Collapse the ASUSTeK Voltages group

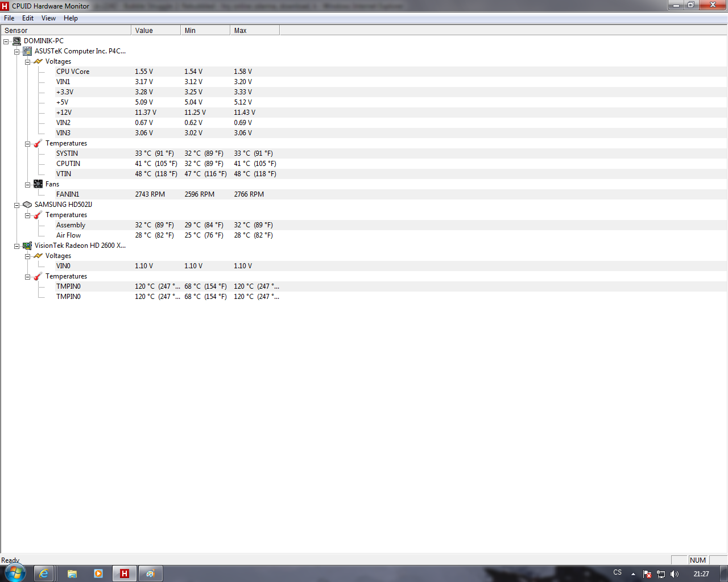coord(27,62)
